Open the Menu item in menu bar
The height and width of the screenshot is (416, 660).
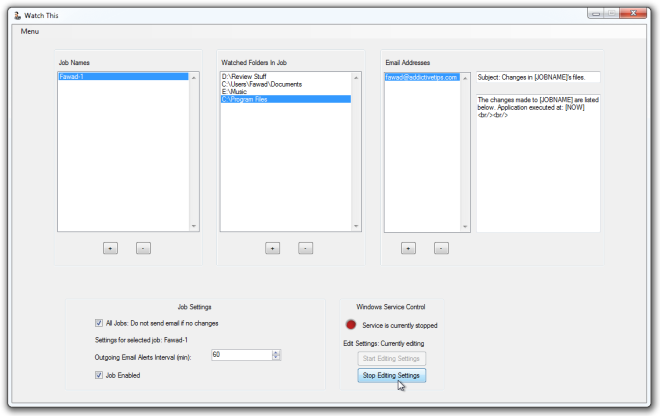tap(29, 32)
